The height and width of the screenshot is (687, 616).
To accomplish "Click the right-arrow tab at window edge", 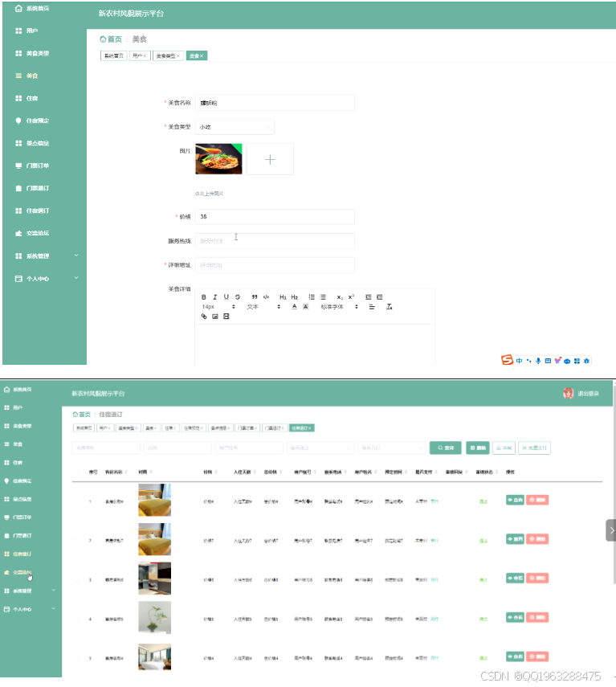I will [611, 530].
